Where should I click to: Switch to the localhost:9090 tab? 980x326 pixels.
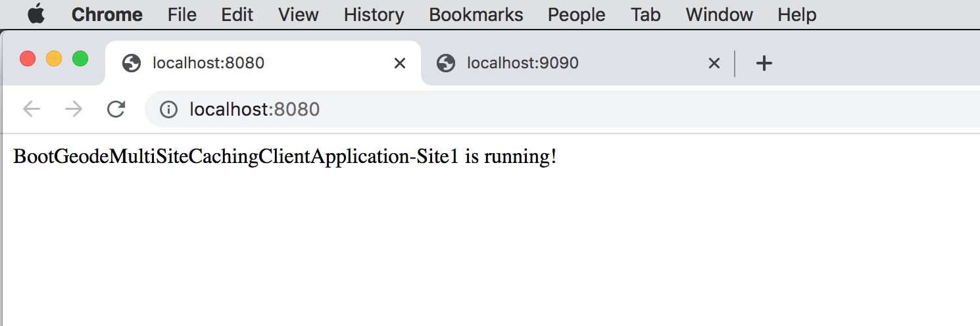(577, 63)
